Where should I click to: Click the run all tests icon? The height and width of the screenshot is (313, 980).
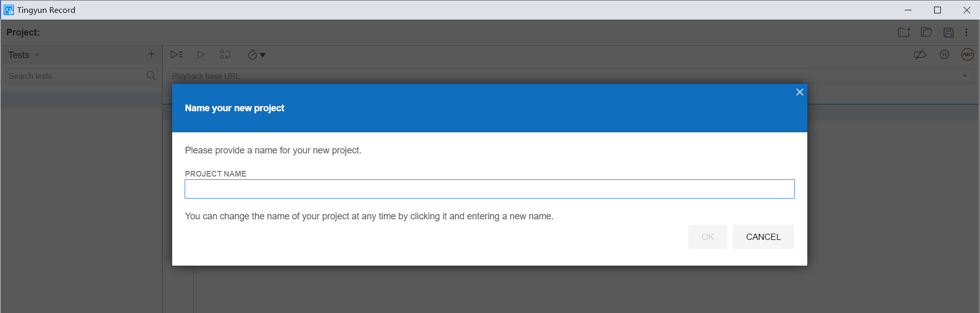pyautogui.click(x=176, y=55)
